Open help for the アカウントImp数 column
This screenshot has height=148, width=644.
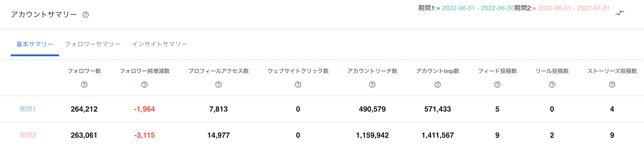(x=437, y=85)
